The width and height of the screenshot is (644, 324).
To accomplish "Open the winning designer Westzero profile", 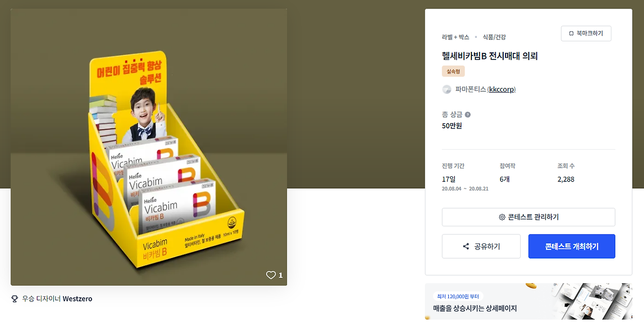I will [x=77, y=299].
